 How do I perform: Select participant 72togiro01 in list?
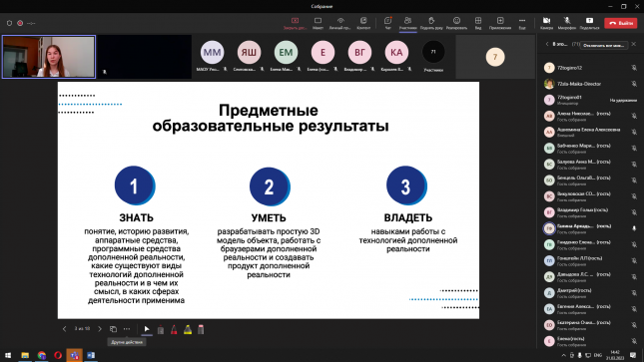(x=590, y=100)
